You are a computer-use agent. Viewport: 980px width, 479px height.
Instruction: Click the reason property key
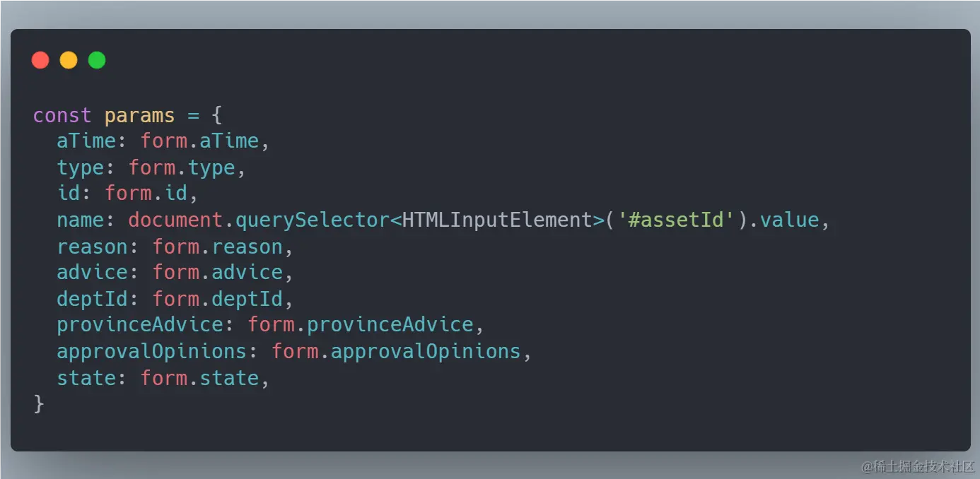point(98,247)
